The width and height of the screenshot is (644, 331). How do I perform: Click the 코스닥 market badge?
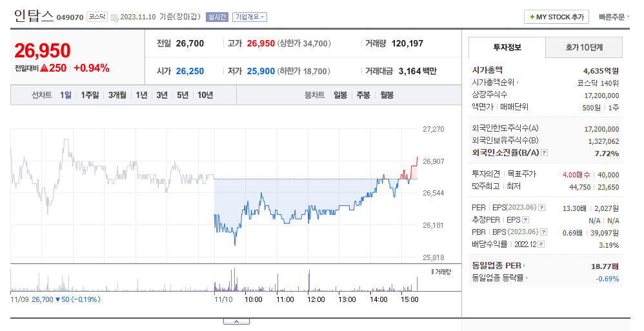click(x=97, y=17)
